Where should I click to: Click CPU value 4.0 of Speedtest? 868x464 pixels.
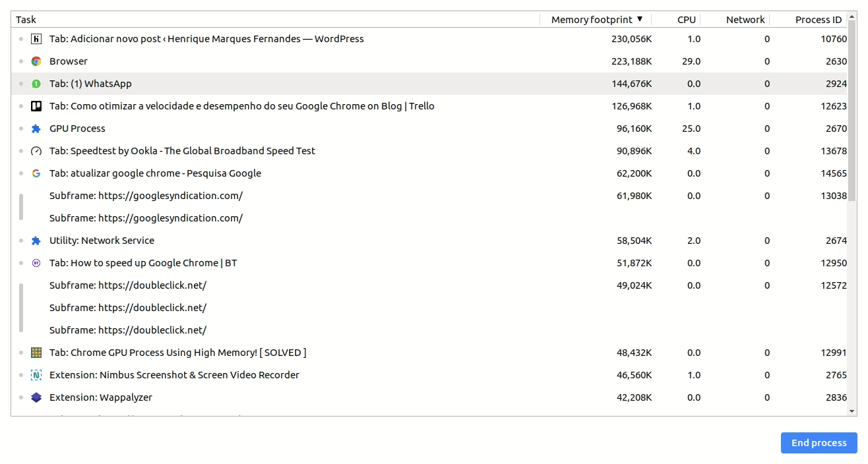(x=694, y=151)
